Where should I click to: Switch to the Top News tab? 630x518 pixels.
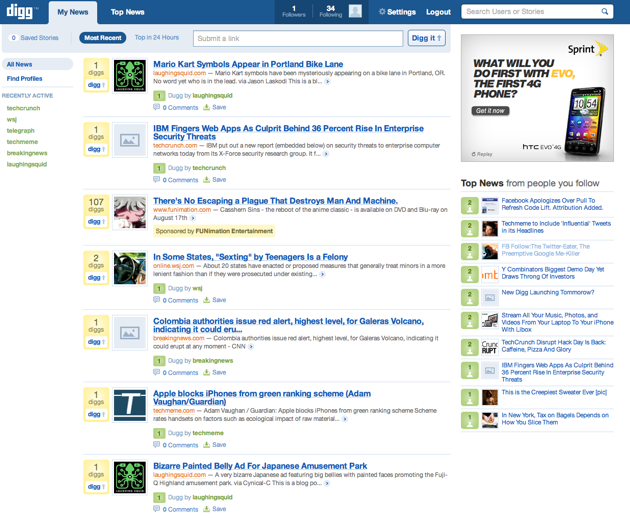(127, 12)
